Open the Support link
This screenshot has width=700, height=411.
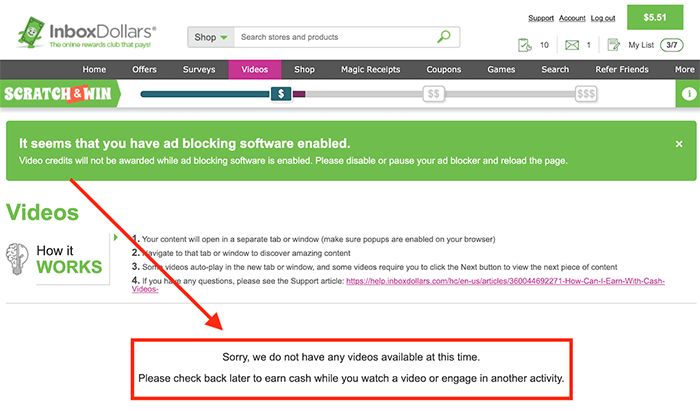(x=541, y=18)
